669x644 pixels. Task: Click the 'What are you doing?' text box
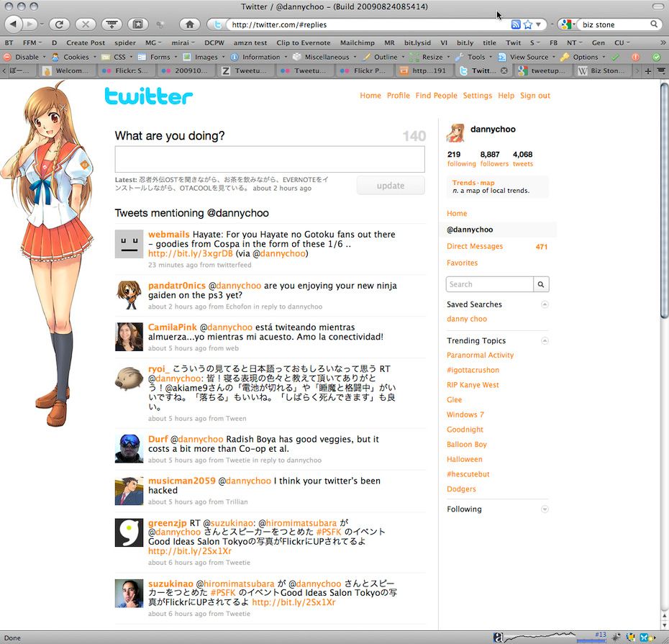point(269,160)
